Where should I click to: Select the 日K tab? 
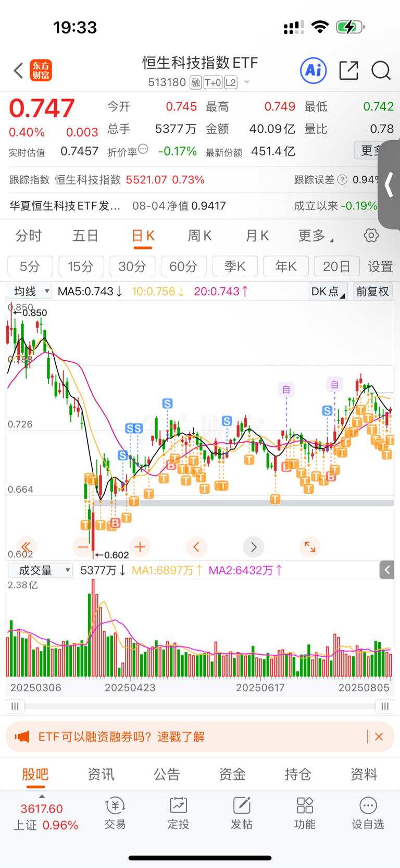tap(143, 236)
